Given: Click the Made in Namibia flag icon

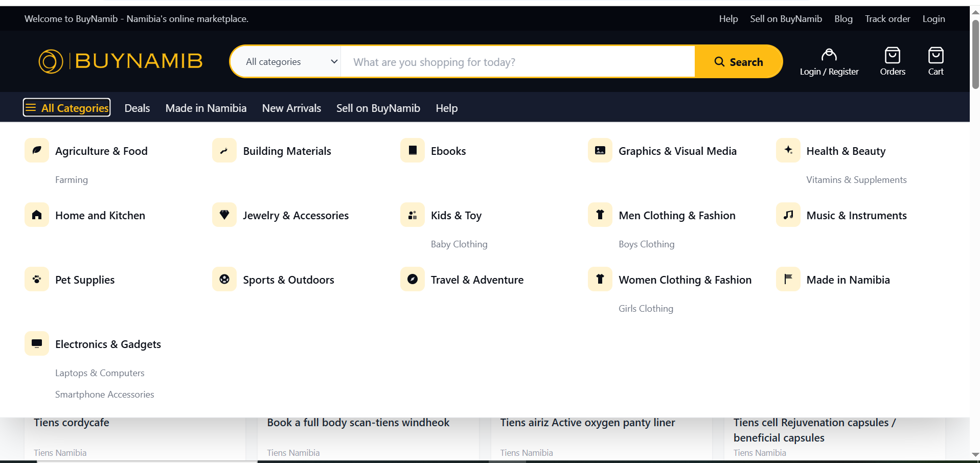Looking at the screenshot, I should pos(788,279).
